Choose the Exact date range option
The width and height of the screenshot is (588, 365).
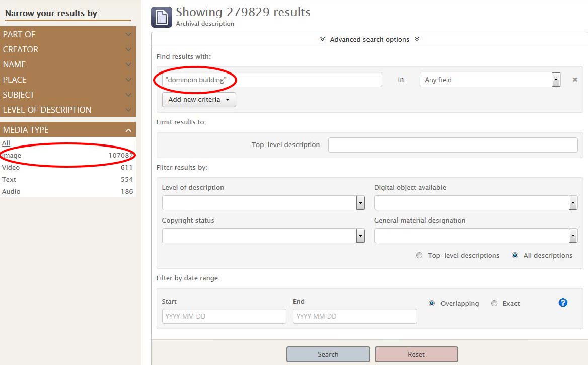click(494, 303)
